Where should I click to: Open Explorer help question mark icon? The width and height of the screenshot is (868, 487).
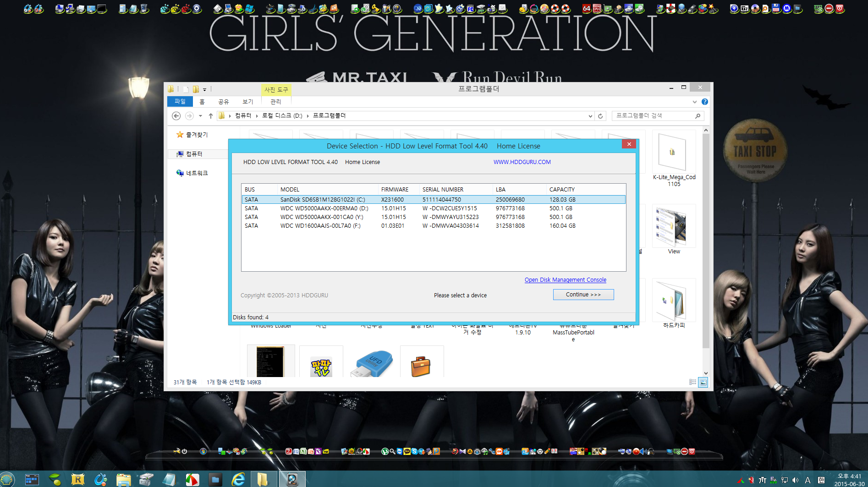[x=705, y=102]
